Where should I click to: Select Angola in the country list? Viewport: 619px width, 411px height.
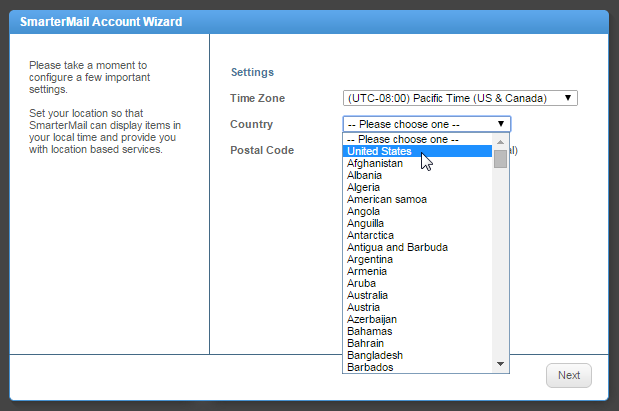pos(418,211)
